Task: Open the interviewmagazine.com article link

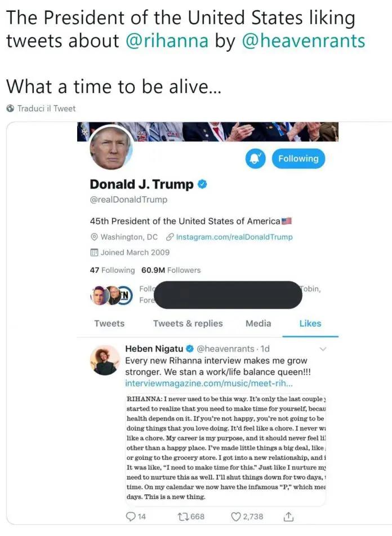Action: [208, 383]
